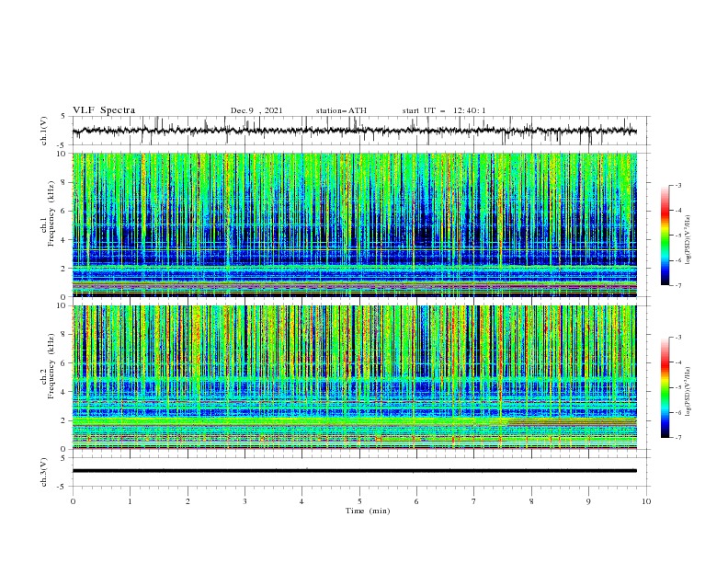Viewport: 728px width, 563px height.
Task: Click the "station=ATH" header label
Action: pyautogui.click(x=341, y=110)
